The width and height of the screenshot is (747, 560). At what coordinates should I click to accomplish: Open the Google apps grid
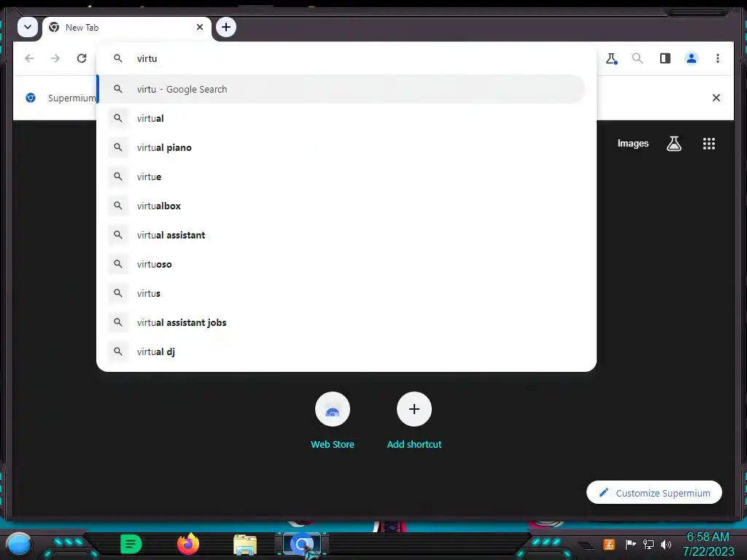click(709, 144)
